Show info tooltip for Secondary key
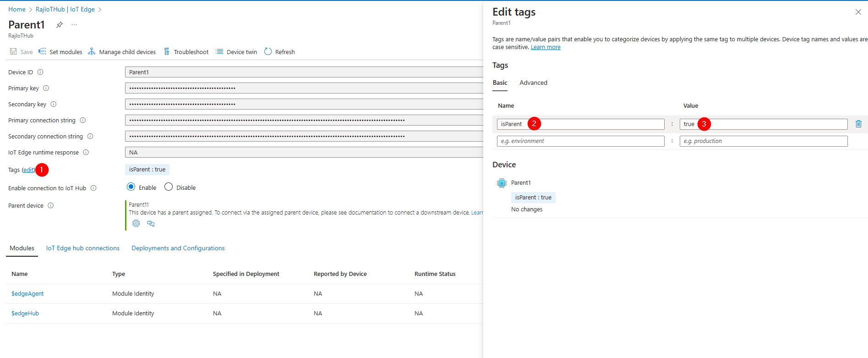This screenshot has width=868, height=358. click(x=54, y=104)
